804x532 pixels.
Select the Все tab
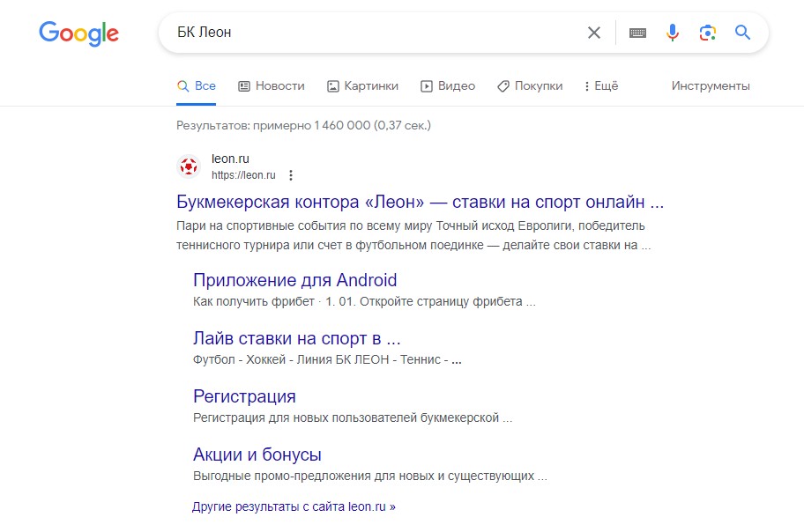[197, 86]
